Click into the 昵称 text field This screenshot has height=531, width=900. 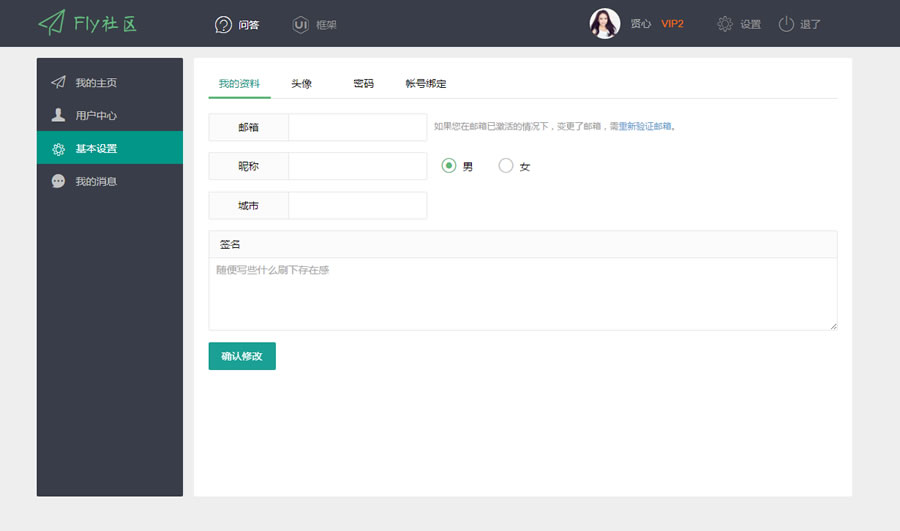click(357, 166)
